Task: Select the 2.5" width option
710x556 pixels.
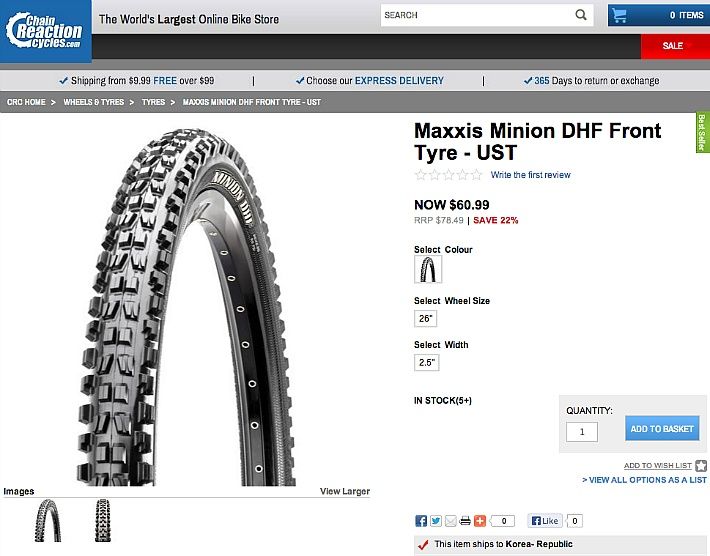Action: click(427, 362)
